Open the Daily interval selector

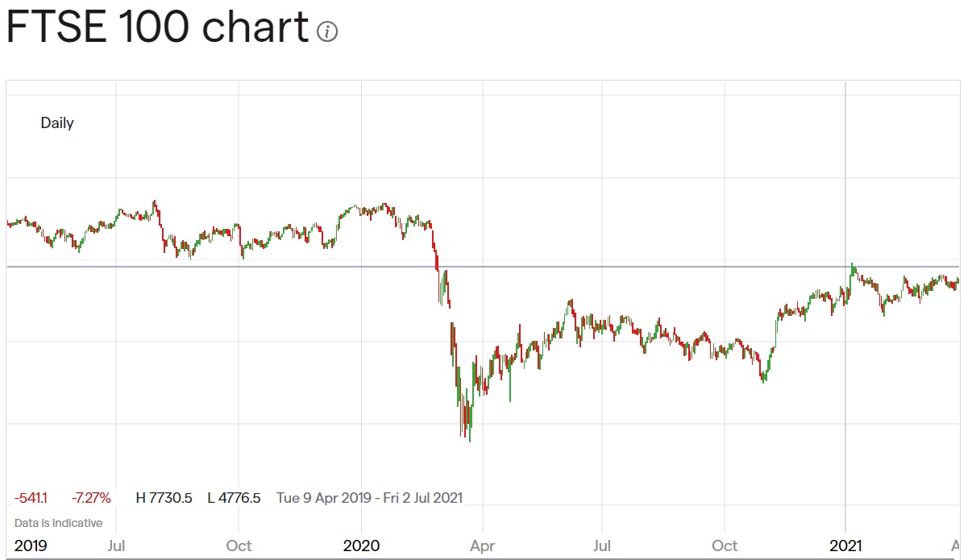57,123
